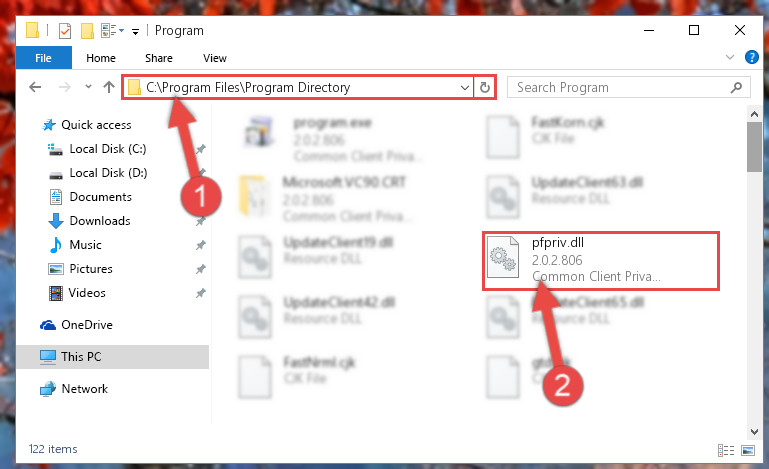The image size is (769, 469).
Task: Unpin Videos using its pin icon
Action: pyautogui.click(x=201, y=293)
